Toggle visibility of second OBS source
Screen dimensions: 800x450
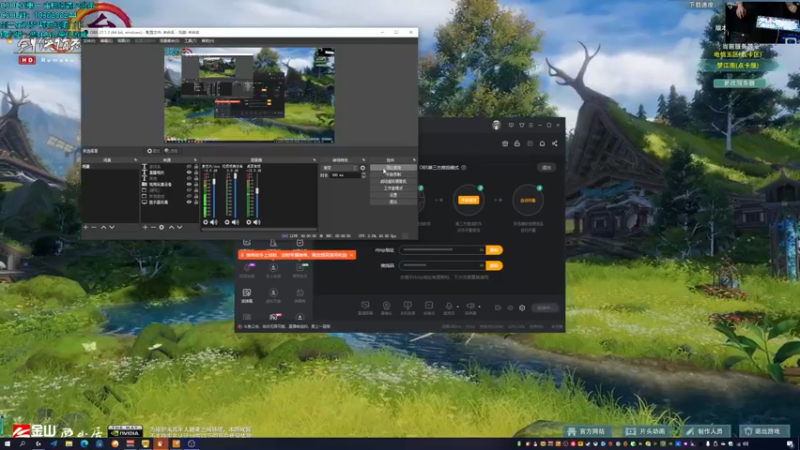point(189,172)
